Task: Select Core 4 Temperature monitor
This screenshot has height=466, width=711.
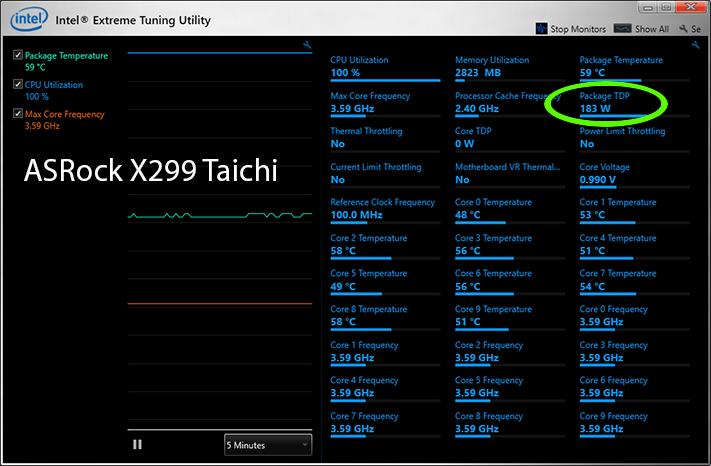Action: coord(634,246)
